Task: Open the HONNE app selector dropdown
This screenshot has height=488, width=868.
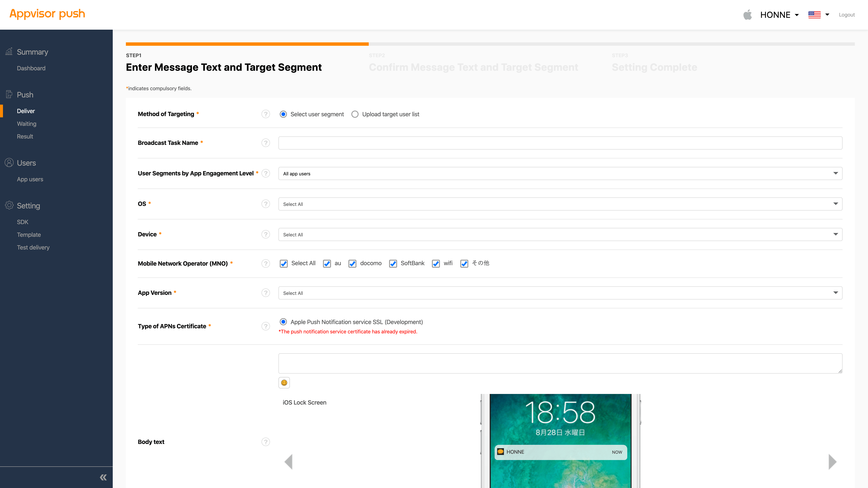Action: pyautogui.click(x=779, y=15)
